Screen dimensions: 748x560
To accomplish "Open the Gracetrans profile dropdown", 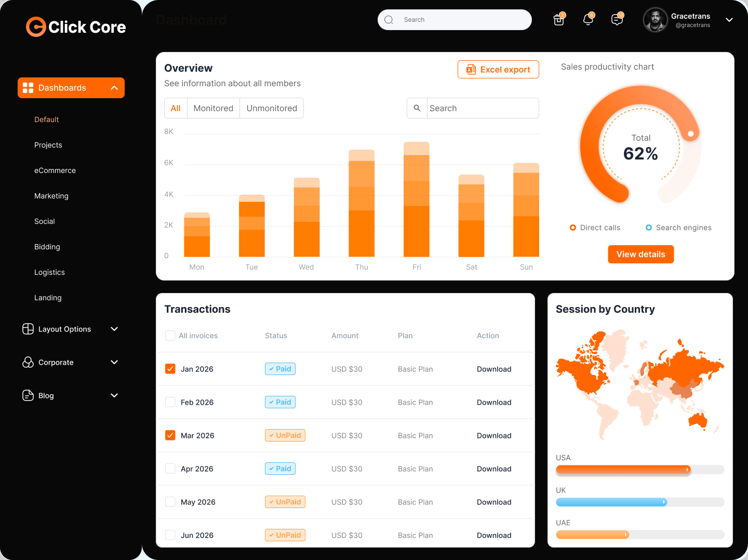I will pos(729,19).
